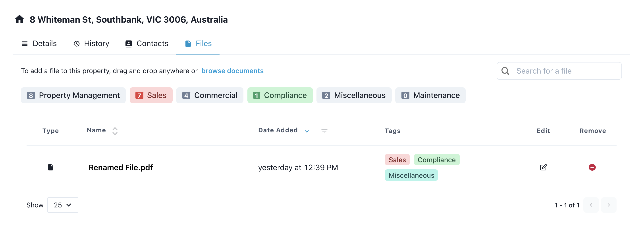Click the edit pencil icon for Renamed File.pdf
Image resolution: width=644 pixels, height=238 pixels.
click(x=543, y=167)
